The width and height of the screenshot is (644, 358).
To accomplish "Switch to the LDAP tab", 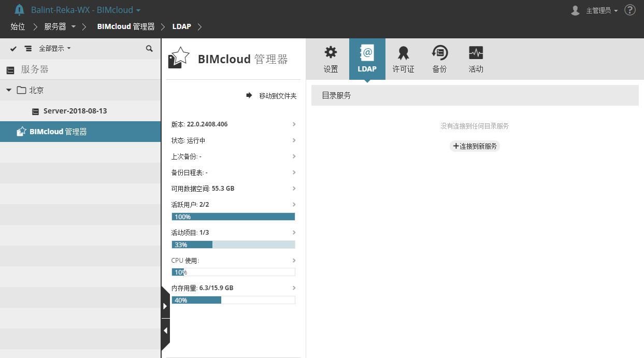I will coord(367,59).
